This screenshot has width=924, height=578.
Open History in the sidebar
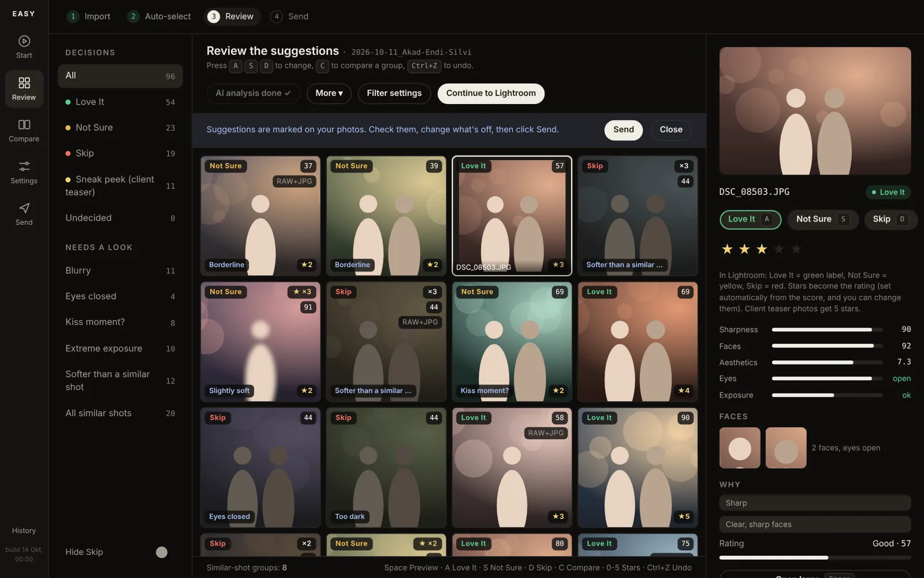tap(24, 531)
